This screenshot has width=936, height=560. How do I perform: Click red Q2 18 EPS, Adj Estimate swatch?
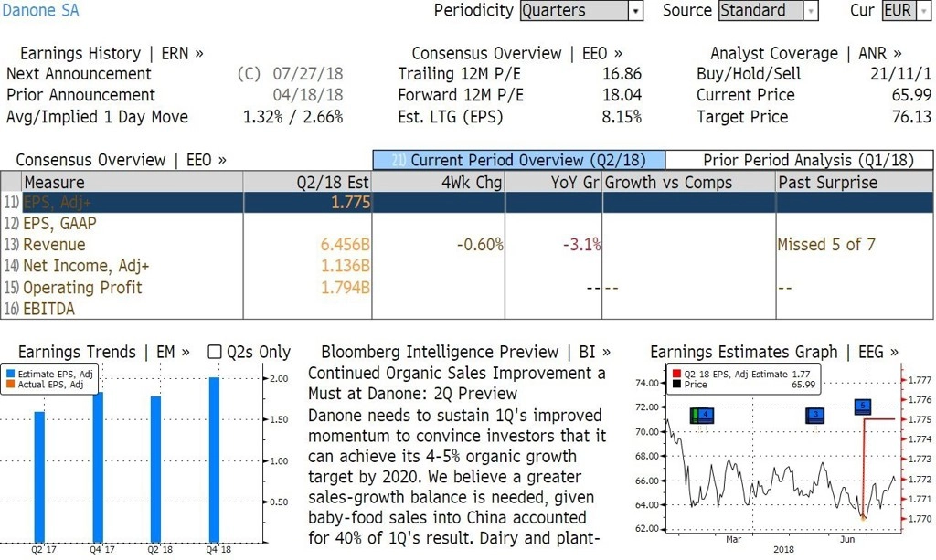click(x=676, y=374)
